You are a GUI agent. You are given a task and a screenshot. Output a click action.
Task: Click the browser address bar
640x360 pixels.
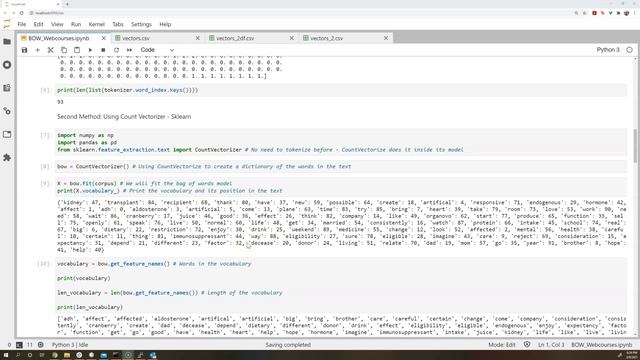(300, 13)
